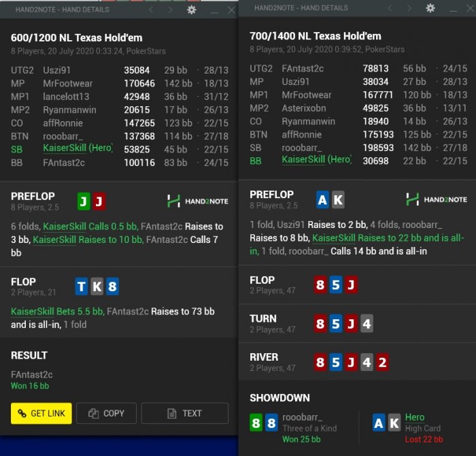Image resolution: width=476 pixels, height=456 pixels.
Task: Click the green J hole card
Action: pyautogui.click(x=84, y=201)
